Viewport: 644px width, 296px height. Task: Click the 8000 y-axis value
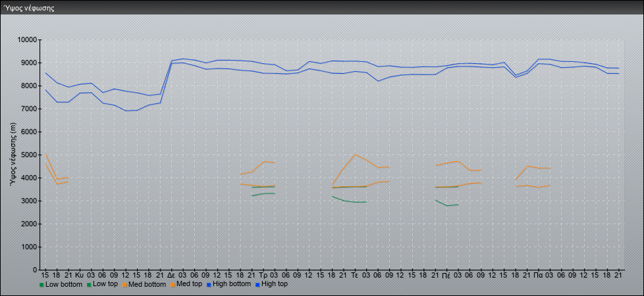point(29,86)
